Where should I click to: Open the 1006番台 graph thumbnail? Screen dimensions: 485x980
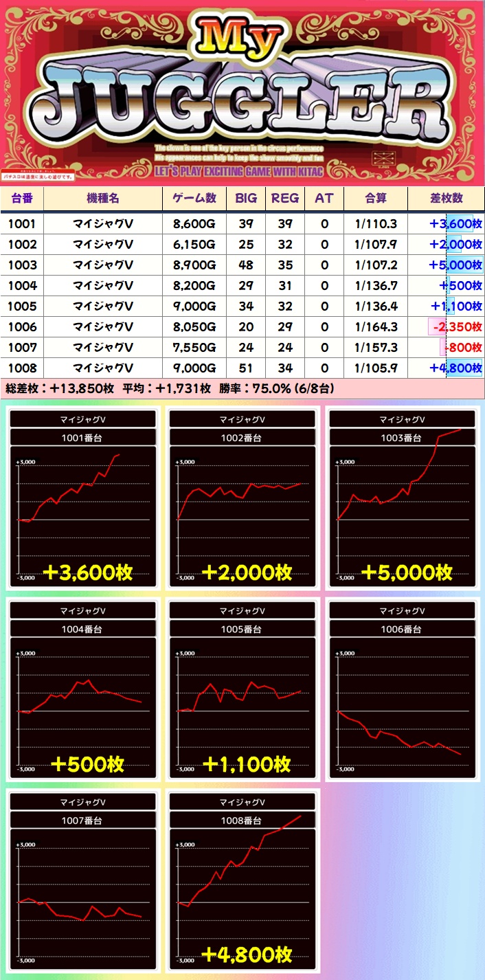click(x=405, y=689)
